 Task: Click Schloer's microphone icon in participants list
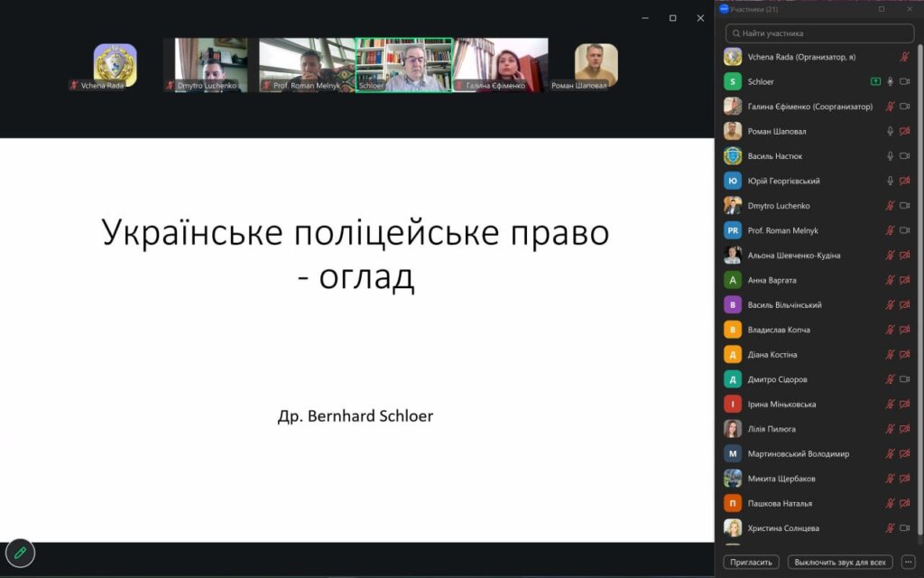[x=890, y=81]
